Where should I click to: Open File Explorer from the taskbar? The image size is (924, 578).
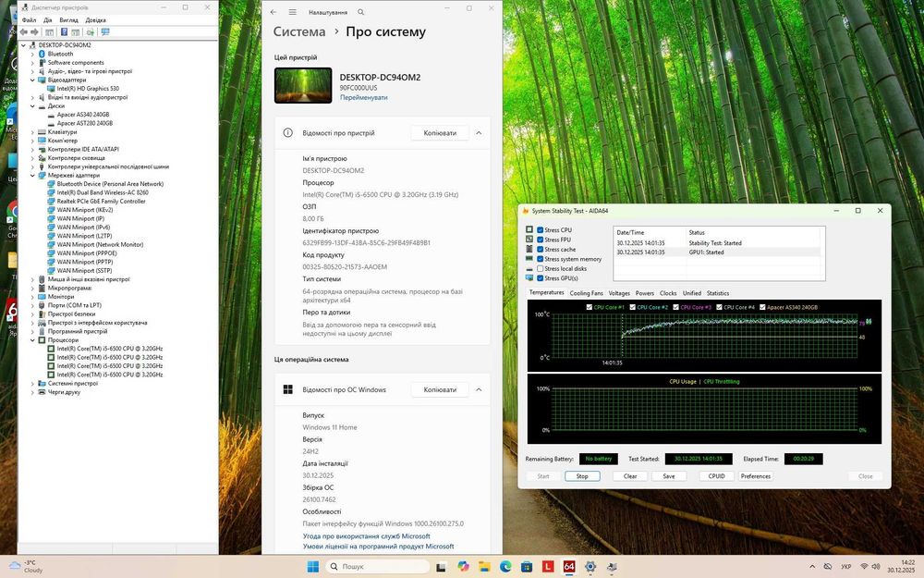484,566
